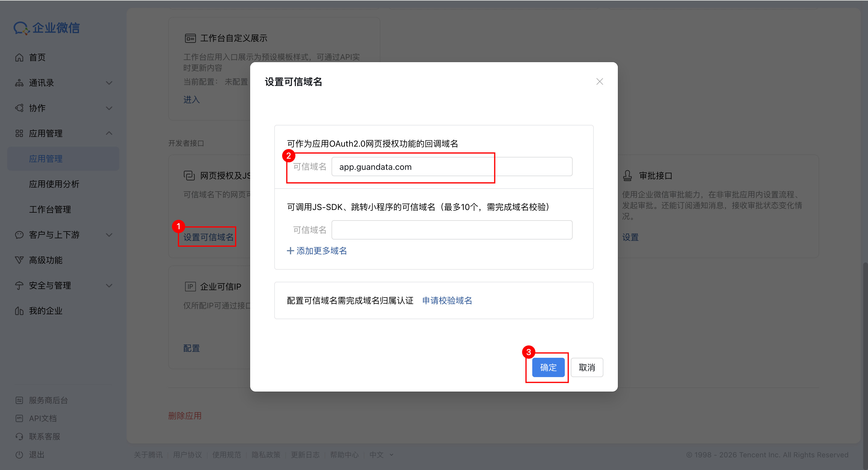Select 应用使用分析 in sidebar
The width and height of the screenshot is (868, 470).
(x=54, y=184)
